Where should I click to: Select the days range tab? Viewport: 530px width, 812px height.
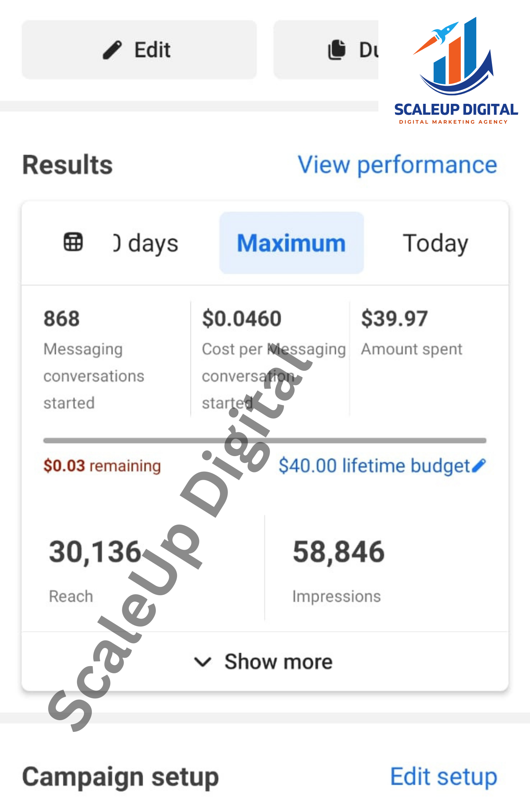tap(146, 243)
